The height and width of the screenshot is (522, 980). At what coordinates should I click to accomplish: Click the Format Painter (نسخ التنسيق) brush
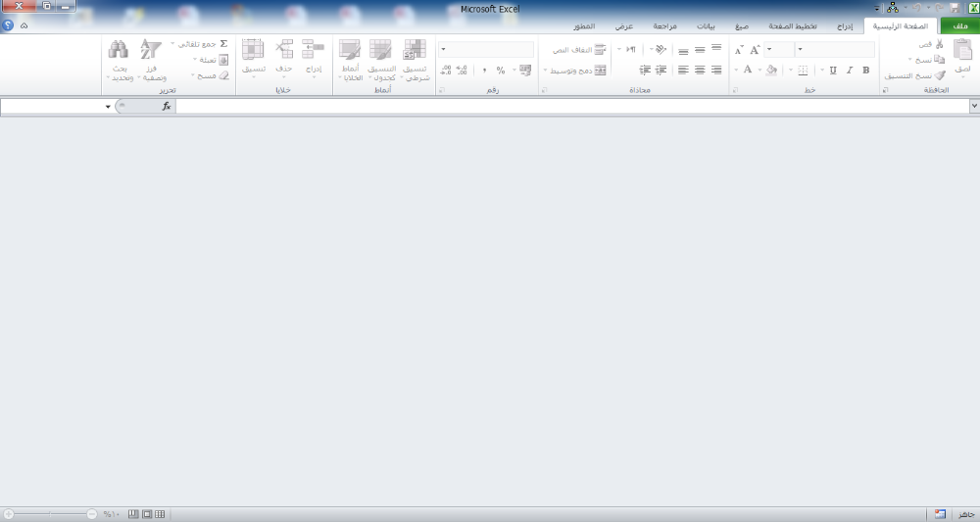pos(940,75)
